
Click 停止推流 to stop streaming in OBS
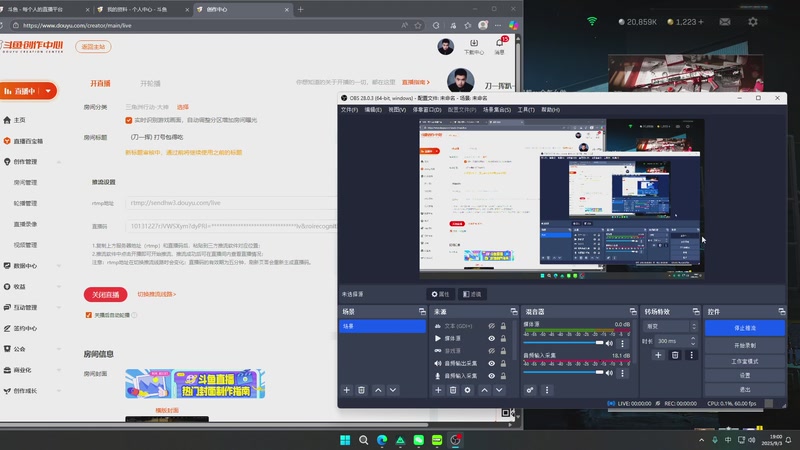(x=744, y=328)
